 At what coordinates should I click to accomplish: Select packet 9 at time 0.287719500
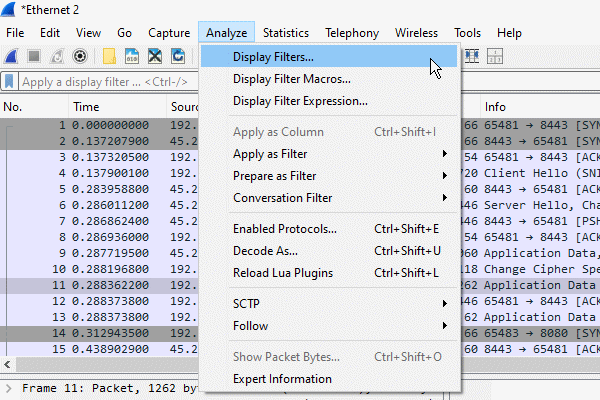coord(99,253)
